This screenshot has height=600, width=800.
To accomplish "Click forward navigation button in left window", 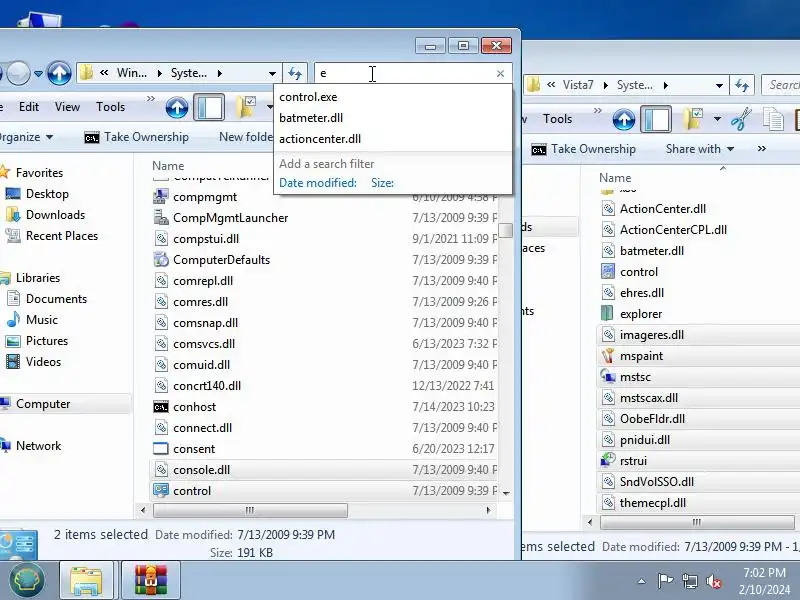I will pyautogui.click(x=19, y=73).
